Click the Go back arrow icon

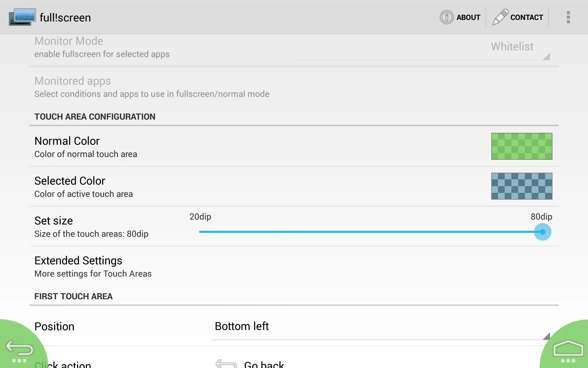click(x=226, y=364)
